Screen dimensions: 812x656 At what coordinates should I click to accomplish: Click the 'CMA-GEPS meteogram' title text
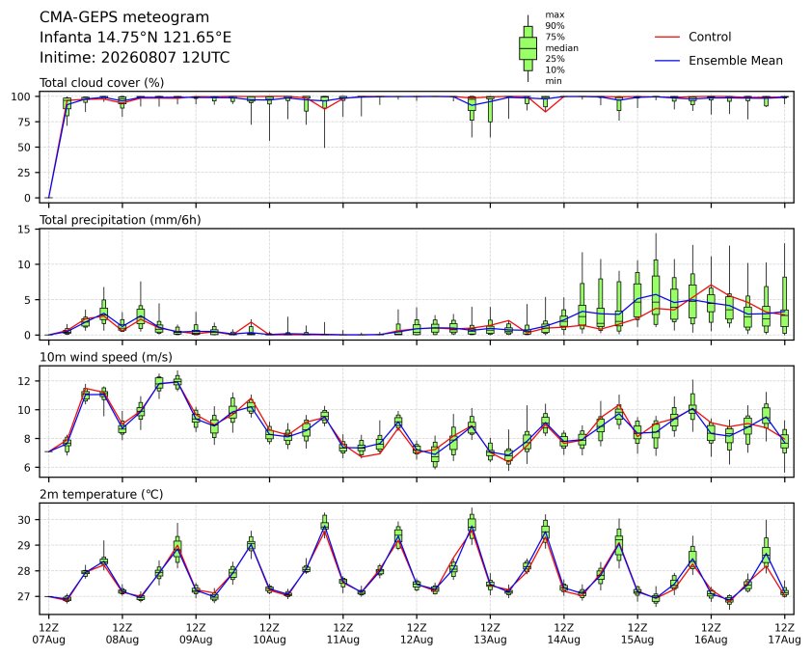[x=124, y=17]
